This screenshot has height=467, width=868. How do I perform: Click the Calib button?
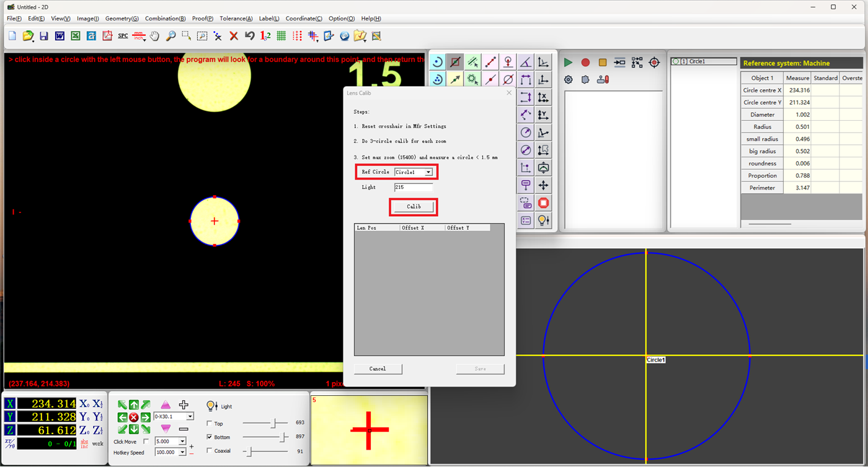pos(414,207)
